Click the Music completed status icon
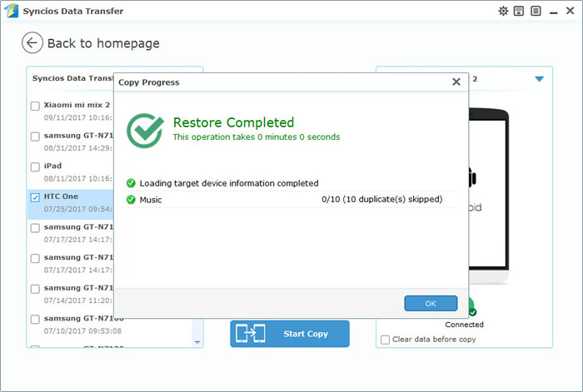The width and height of the screenshot is (583, 392). pyautogui.click(x=131, y=200)
